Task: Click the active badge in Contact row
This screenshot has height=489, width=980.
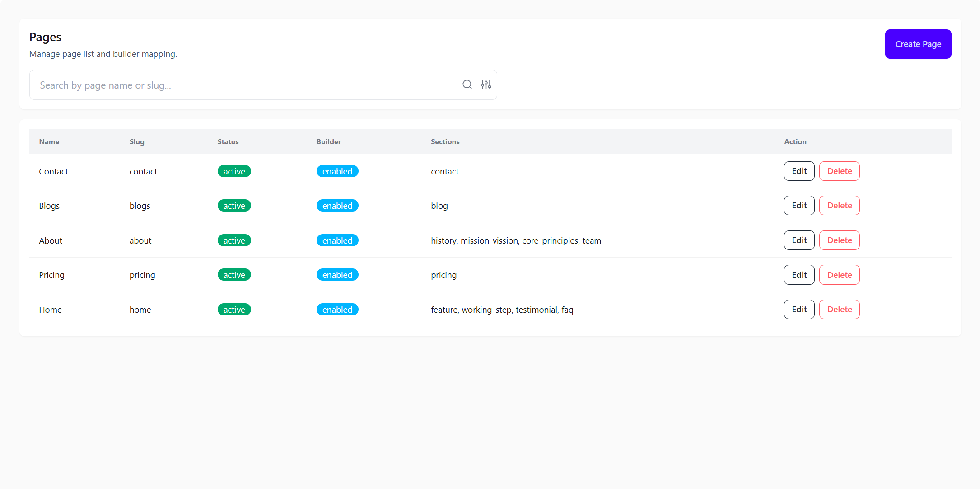Action: pos(234,171)
